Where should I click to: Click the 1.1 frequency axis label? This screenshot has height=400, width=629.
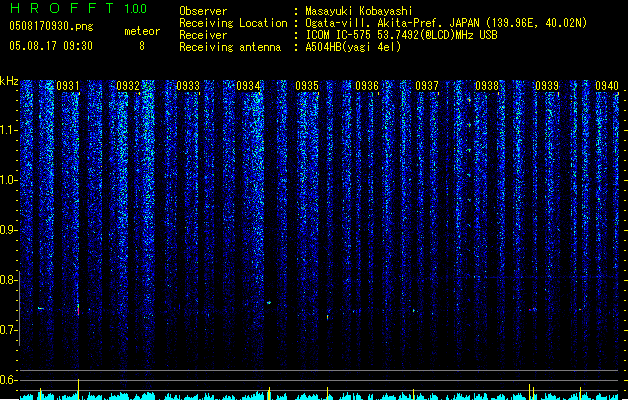click(x=9, y=131)
